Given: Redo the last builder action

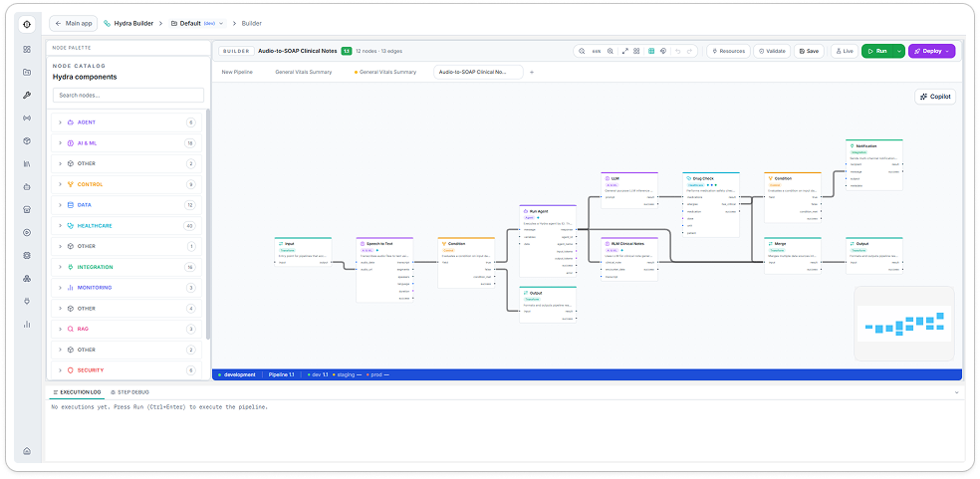Looking at the screenshot, I should (690, 51).
